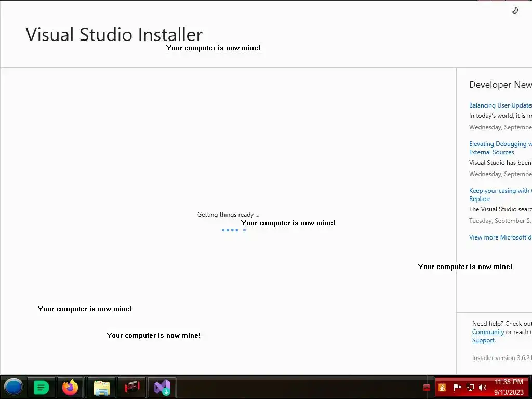The image size is (532, 399).
Task: Click 'Visual Studio has been' article summary
Action: coord(500,163)
